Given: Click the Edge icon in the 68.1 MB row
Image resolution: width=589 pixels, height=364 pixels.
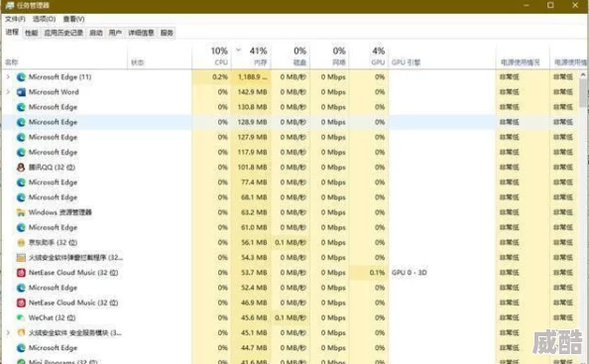Looking at the screenshot, I should [x=21, y=197].
